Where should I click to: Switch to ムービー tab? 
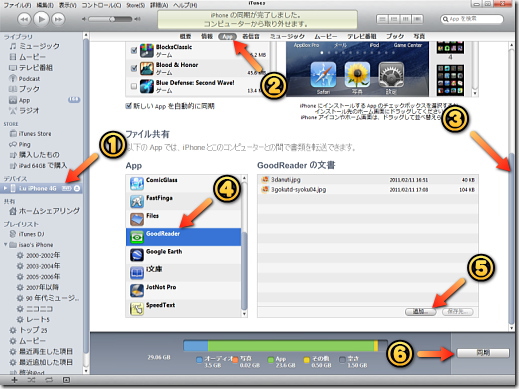[326, 36]
